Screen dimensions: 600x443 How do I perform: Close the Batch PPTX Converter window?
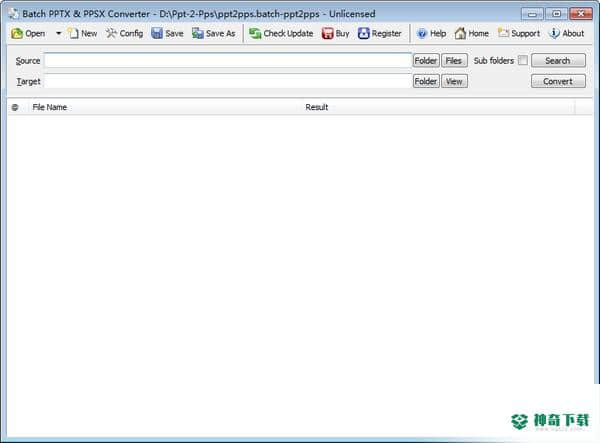click(581, 14)
